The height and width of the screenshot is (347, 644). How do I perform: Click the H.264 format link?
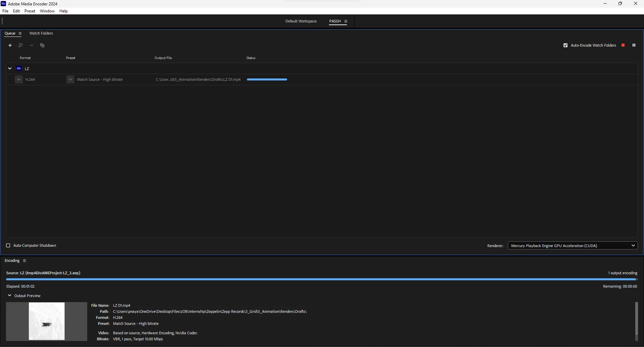coord(30,79)
